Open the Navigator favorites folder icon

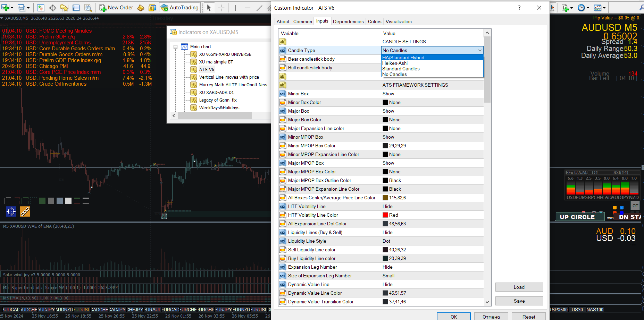[64, 8]
